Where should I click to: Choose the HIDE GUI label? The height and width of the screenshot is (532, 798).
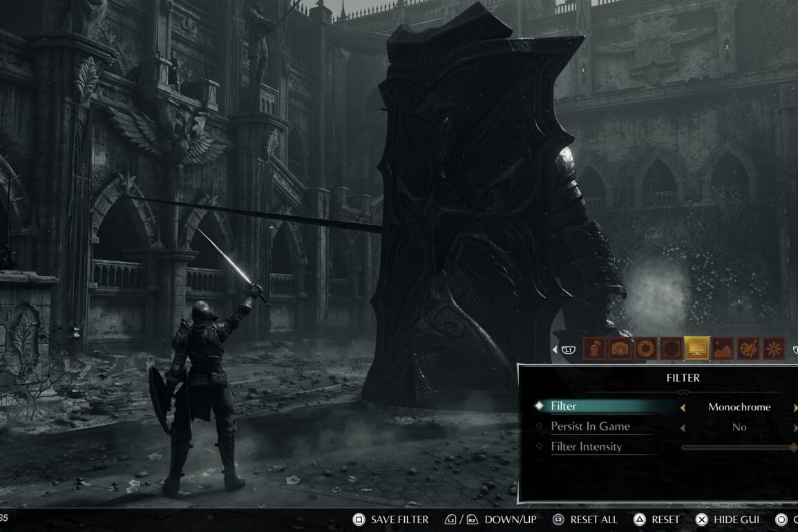(x=737, y=520)
